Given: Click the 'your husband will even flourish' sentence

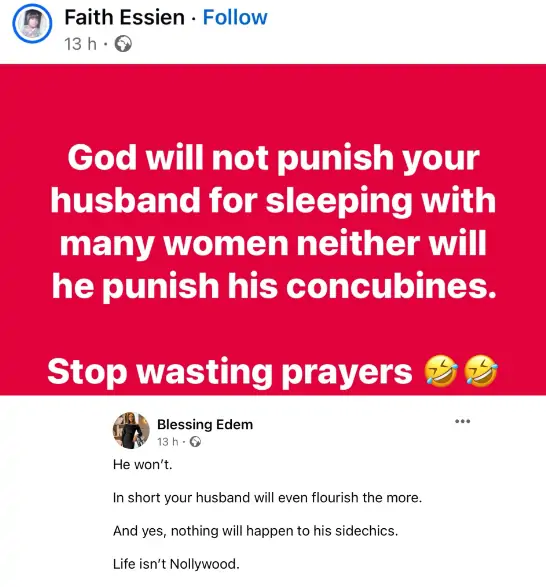Looking at the screenshot, I should pyautogui.click(x=267, y=498).
